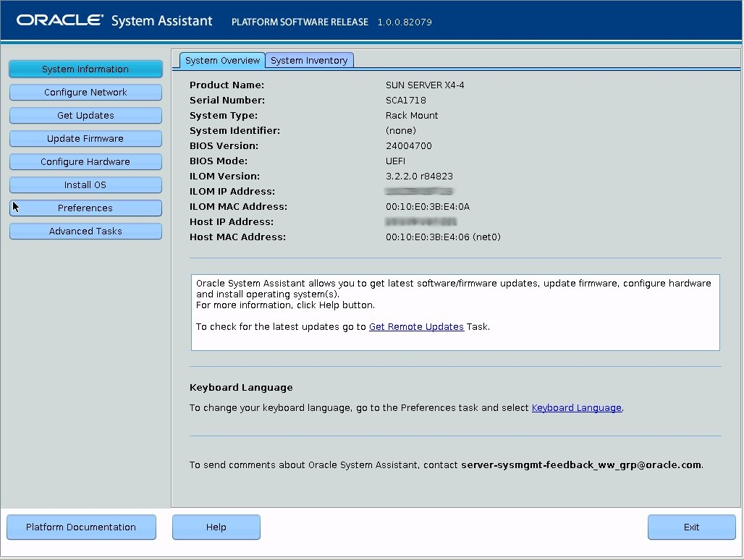Image resolution: width=744 pixels, height=560 pixels.
Task: Launch the Install OS task
Action: point(85,185)
